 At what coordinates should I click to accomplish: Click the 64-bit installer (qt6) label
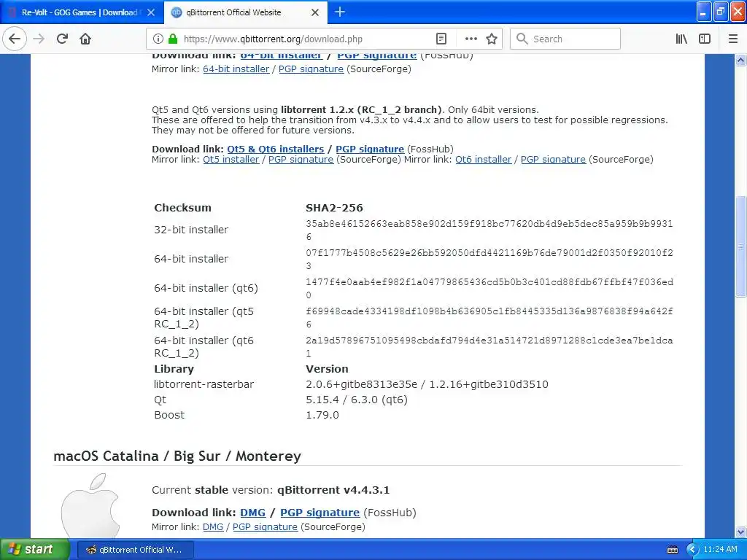(206, 288)
